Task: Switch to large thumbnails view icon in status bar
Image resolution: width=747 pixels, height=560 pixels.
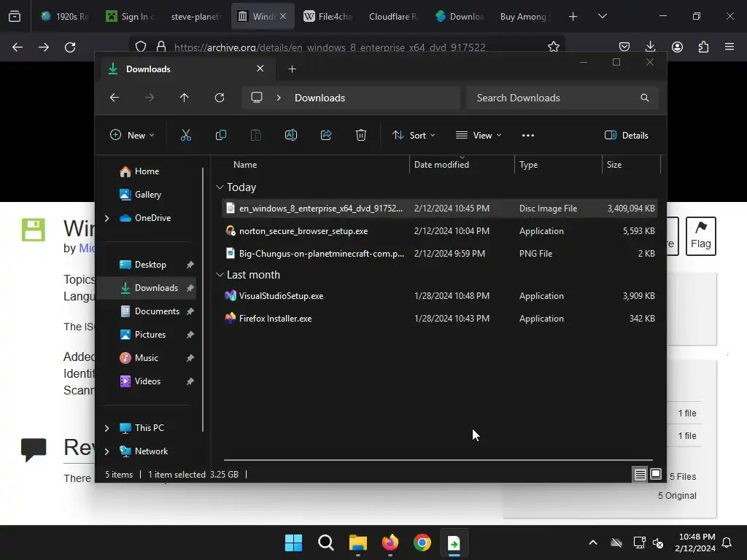Action: coord(656,474)
